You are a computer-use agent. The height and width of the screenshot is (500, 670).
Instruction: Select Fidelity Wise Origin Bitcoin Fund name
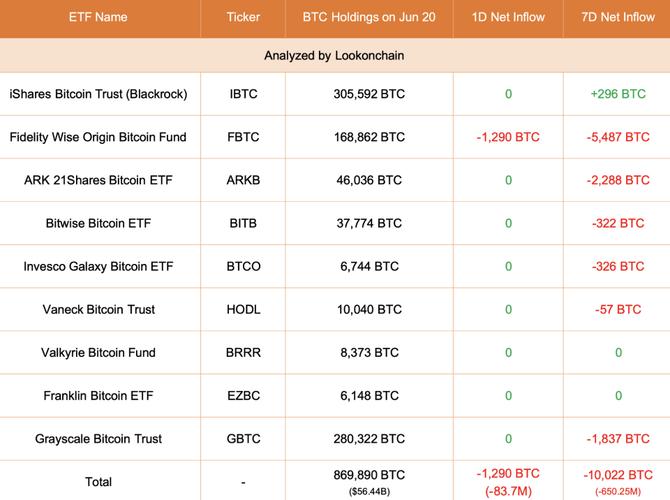tap(98, 137)
